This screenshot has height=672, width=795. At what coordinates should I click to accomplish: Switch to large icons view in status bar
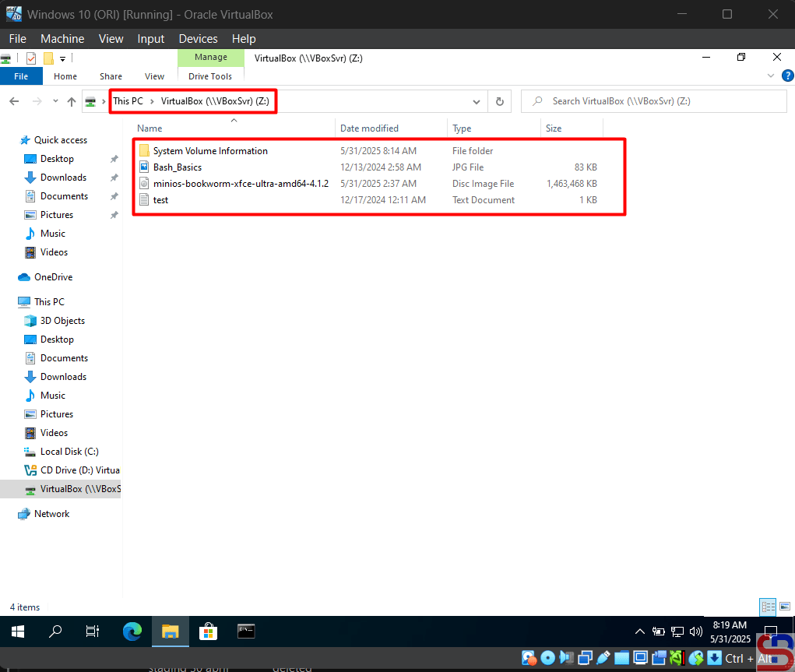pos(784,607)
